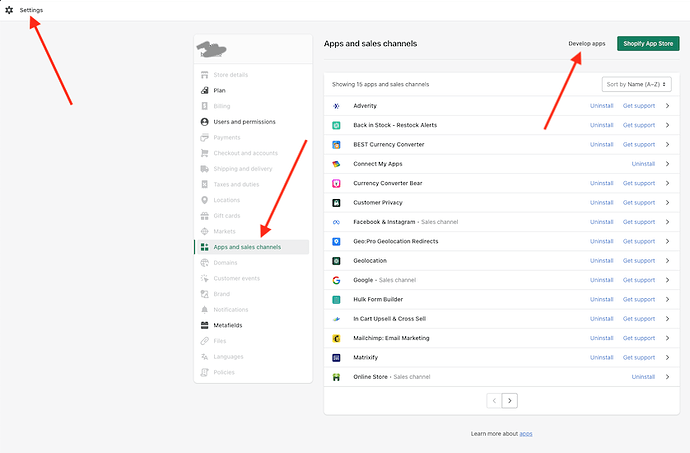Uninstall the Online Store channel
The height and width of the screenshot is (453, 690).
(x=643, y=377)
